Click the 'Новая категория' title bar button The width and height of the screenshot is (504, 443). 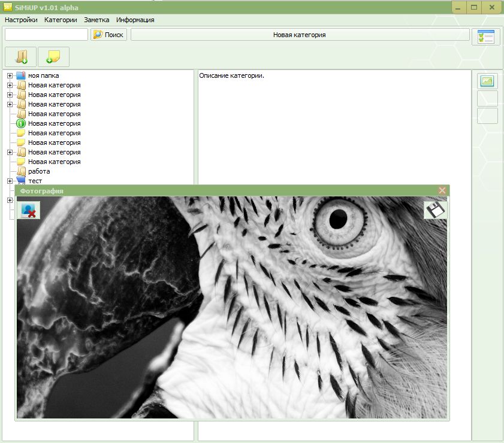[x=300, y=35]
